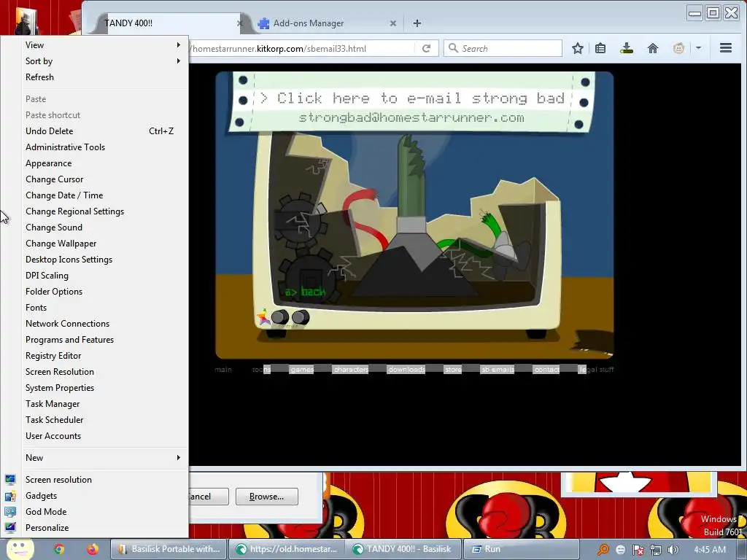
Task: Click the Screen resolution monitor icon
Action: click(x=10, y=480)
